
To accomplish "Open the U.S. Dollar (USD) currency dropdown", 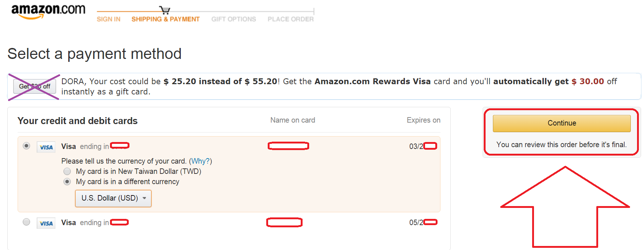I will 110,198.
